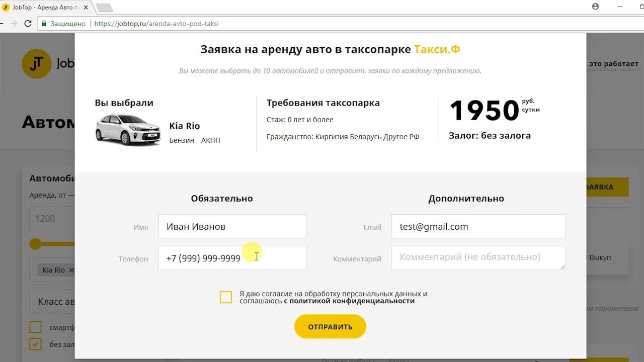Click the Имя field with Иван Иванов
Image resolution: width=644 pixels, height=362 pixels.
tap(232, 226)
